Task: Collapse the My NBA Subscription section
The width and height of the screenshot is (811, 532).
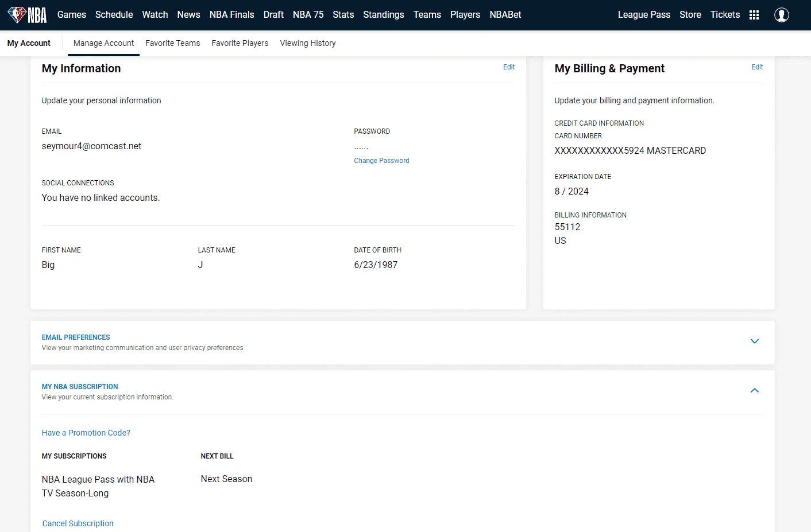Action: pos(755,391)
